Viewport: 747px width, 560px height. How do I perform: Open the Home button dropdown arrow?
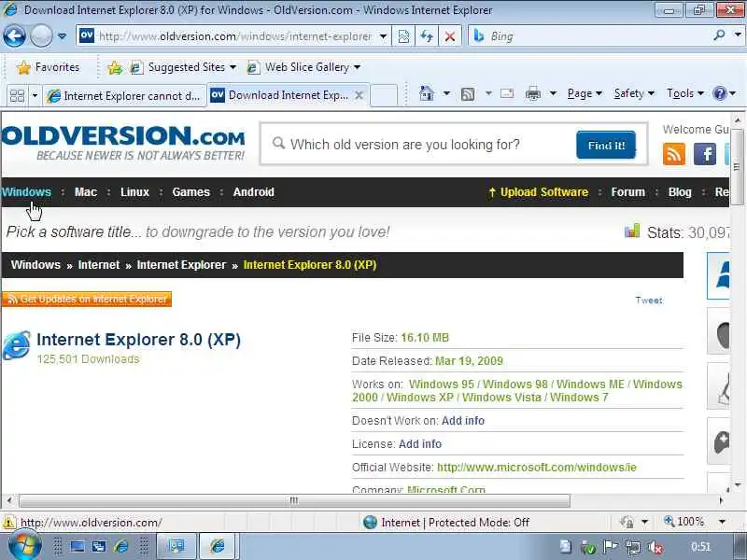446,93
